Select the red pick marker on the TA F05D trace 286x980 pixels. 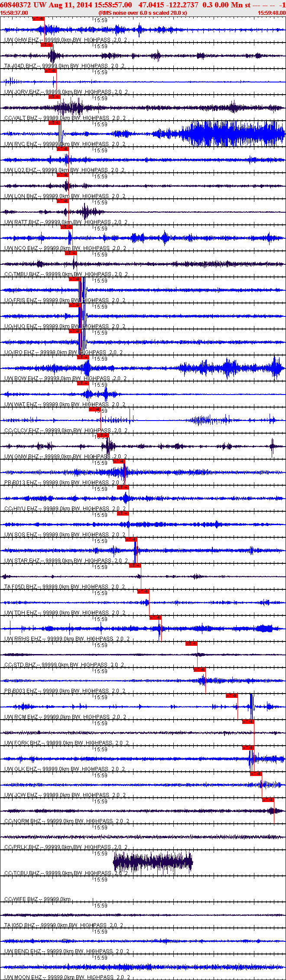135,566
